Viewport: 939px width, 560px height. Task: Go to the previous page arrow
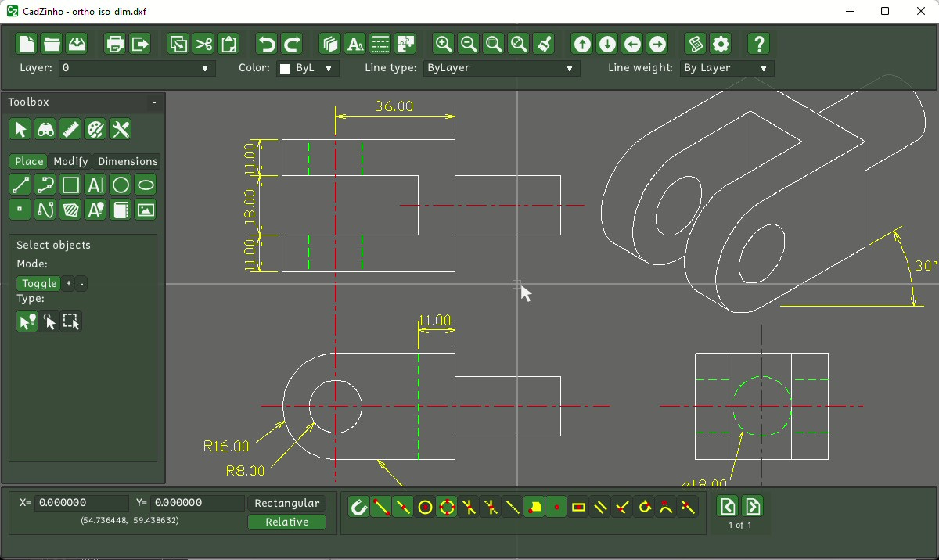(728, 506)
